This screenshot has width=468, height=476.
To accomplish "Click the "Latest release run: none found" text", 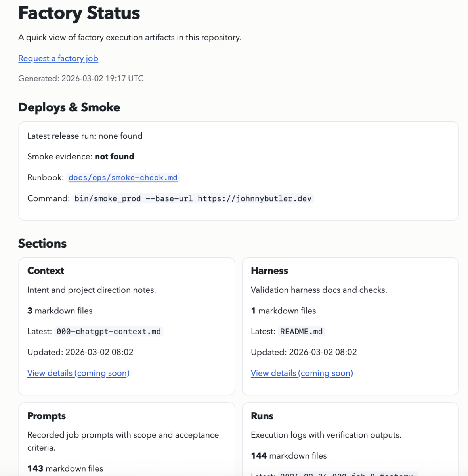I will point(84,136).
